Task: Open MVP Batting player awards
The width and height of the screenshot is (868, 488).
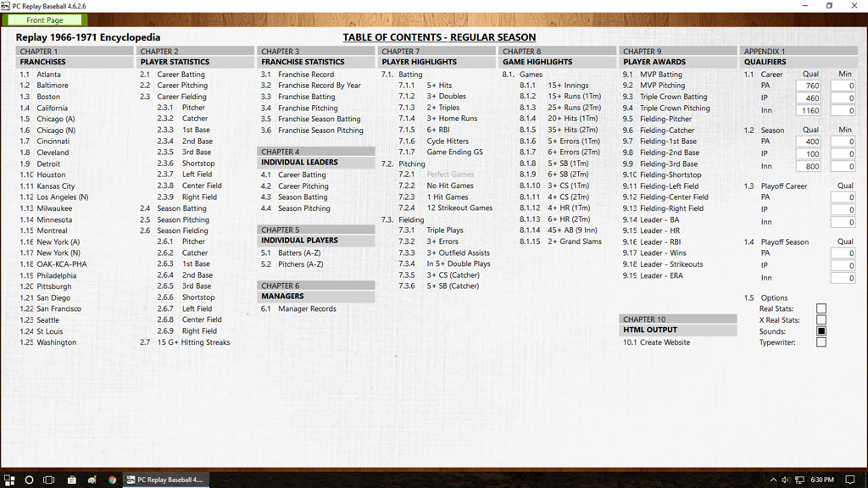Action: pyautogui.click(x=660, y=75)
